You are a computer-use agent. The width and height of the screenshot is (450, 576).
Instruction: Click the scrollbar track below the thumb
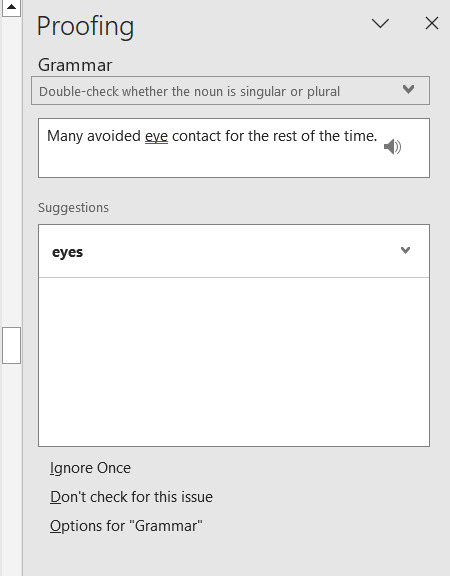click(11, 470)
